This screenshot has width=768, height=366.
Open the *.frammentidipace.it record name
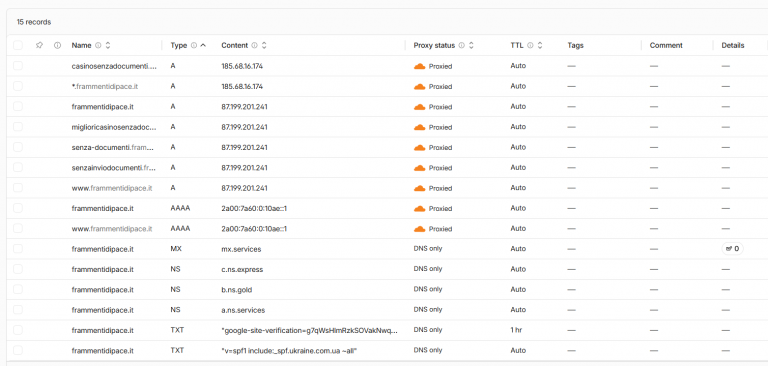105,86
